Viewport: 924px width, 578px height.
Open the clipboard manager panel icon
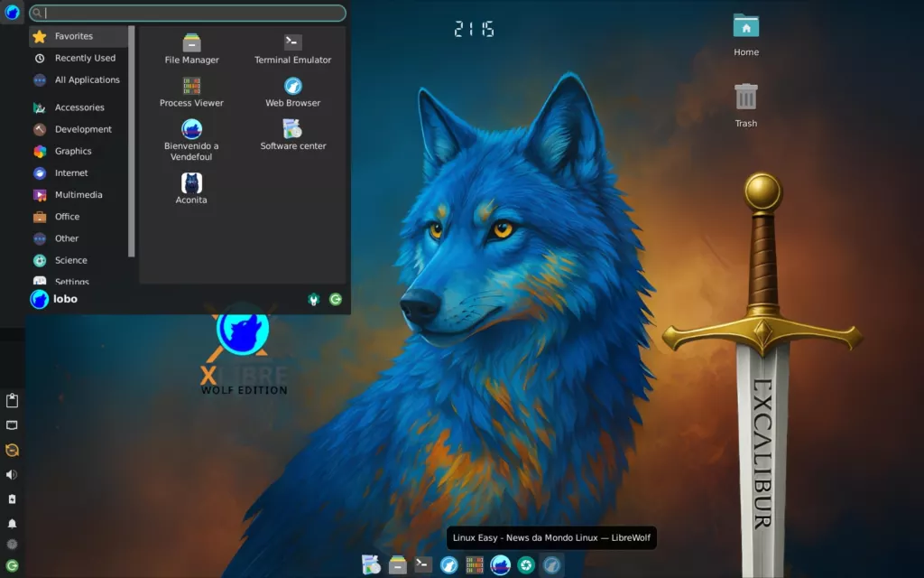tap(12, 400)
